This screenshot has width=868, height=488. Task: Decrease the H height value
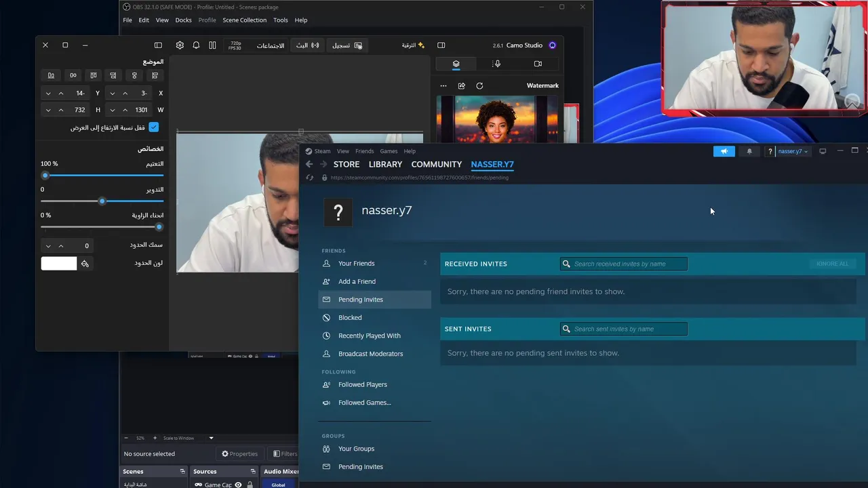click(48, 110)
